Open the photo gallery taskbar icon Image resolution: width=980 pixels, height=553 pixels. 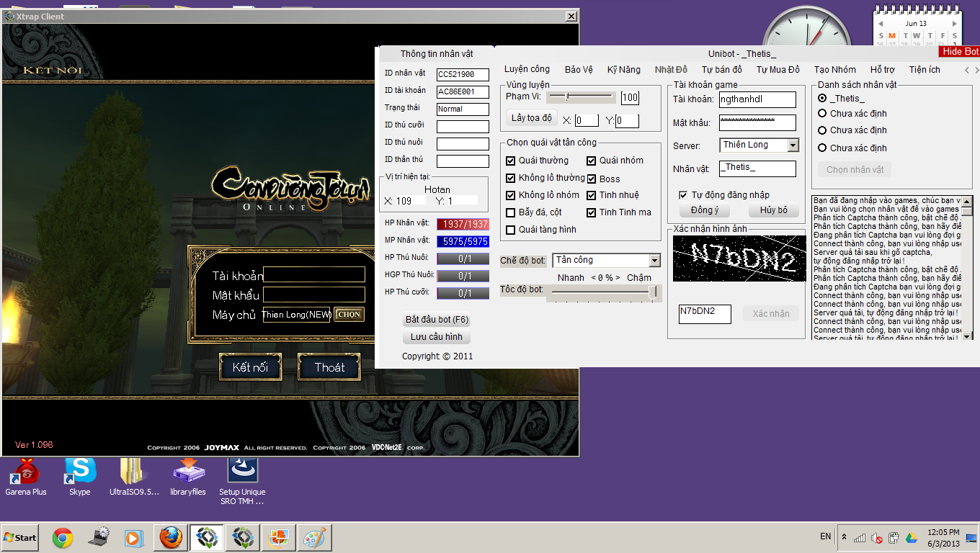tap(278, 538)
